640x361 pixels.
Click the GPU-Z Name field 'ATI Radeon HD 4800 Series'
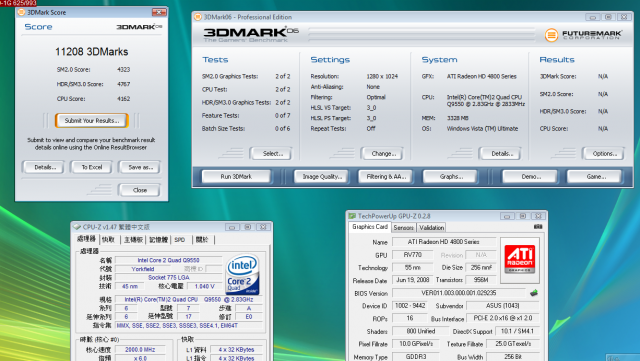click(444, 242)
